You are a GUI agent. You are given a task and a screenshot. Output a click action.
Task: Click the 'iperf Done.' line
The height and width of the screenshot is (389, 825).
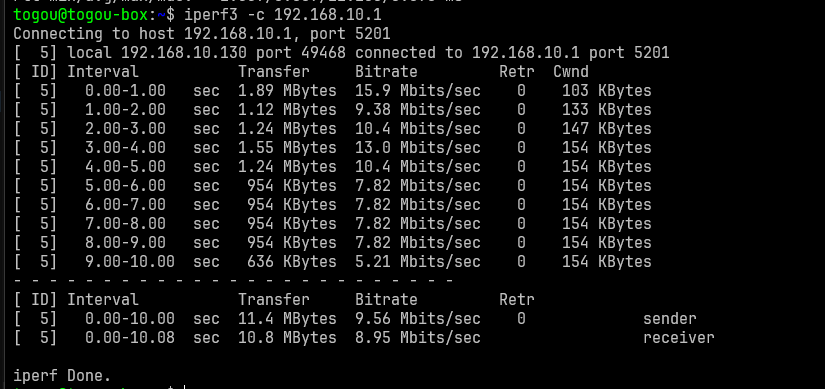click(62, 376)
